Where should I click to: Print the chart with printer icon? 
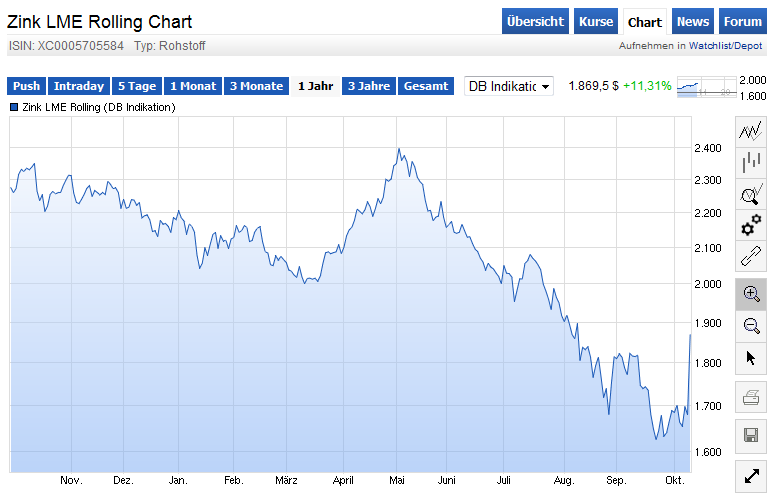tap(751, 400)
